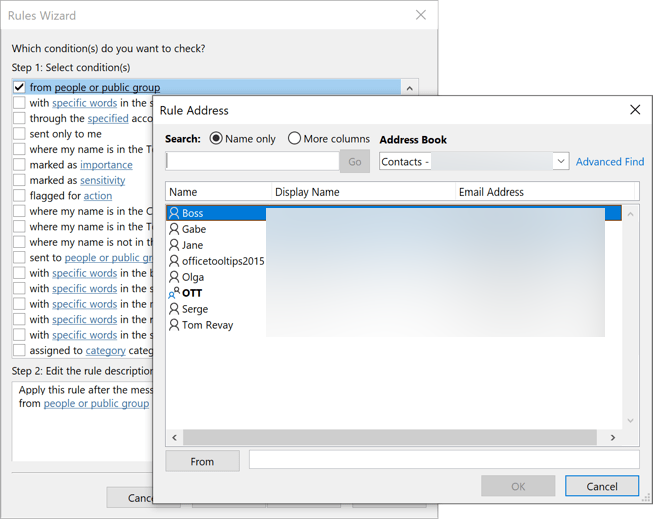Screen dimensions: 653x519
Task: Click the Jane contact person icon
Action: pyautogui.click(x=174, y=245)
